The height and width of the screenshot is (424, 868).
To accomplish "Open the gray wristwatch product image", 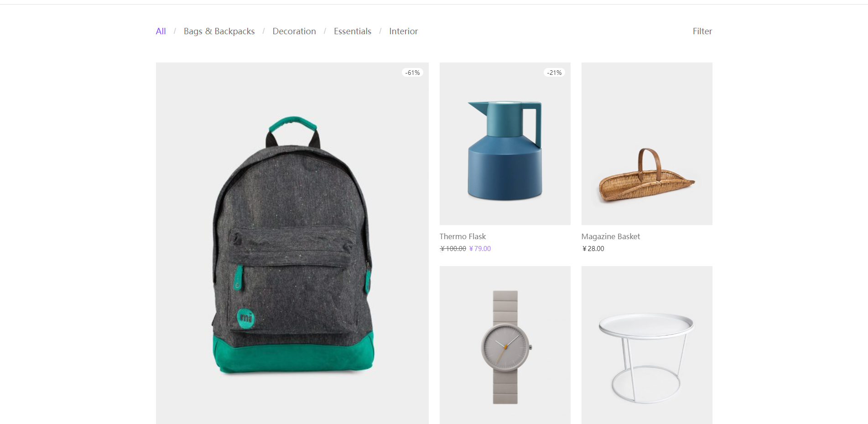I will pos(505,345).
